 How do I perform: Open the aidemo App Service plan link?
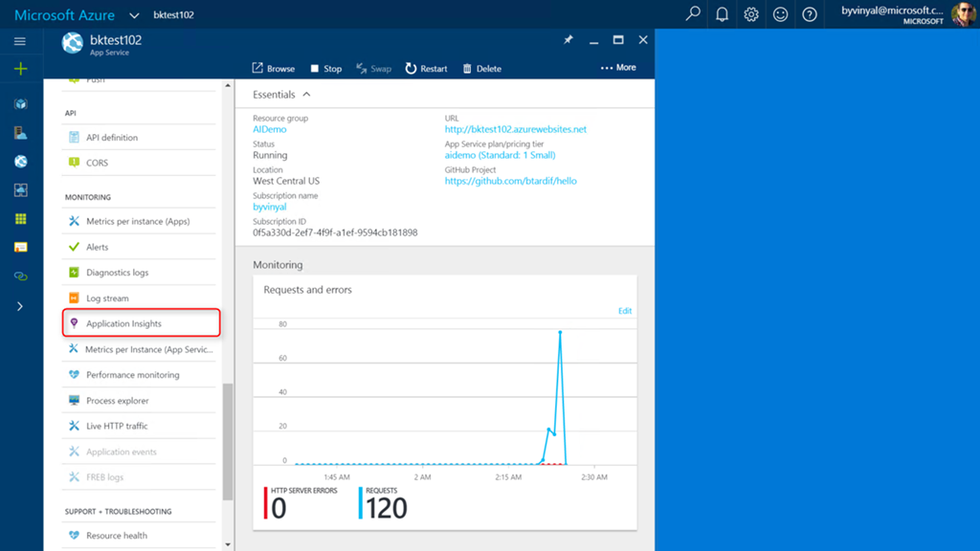500,155
